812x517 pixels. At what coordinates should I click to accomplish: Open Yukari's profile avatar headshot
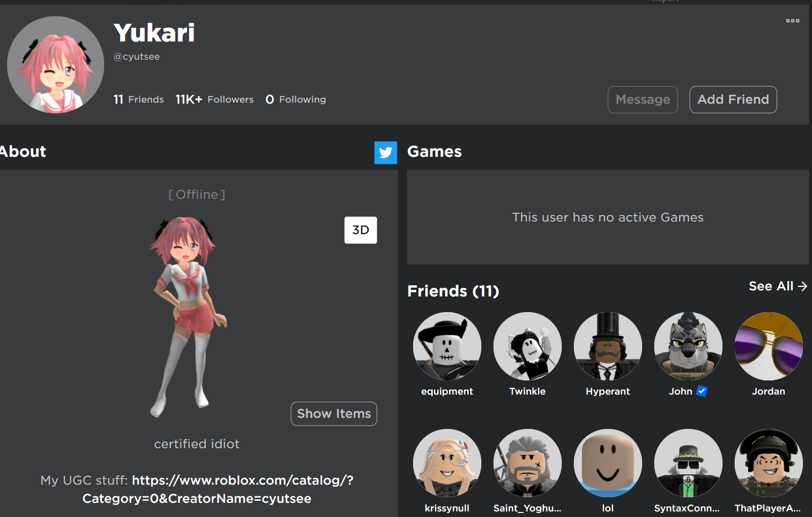56,65
